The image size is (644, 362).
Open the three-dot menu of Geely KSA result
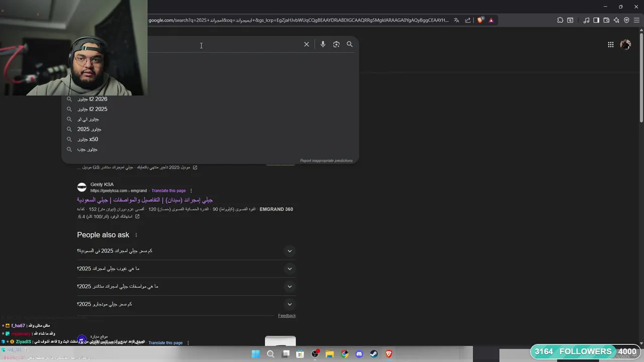click(x=191, y=191)
